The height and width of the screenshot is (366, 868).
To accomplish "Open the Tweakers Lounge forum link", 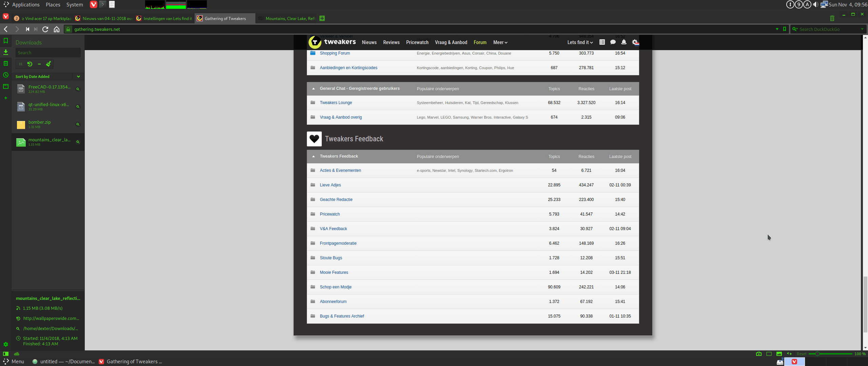I will (x=336, y=103).
